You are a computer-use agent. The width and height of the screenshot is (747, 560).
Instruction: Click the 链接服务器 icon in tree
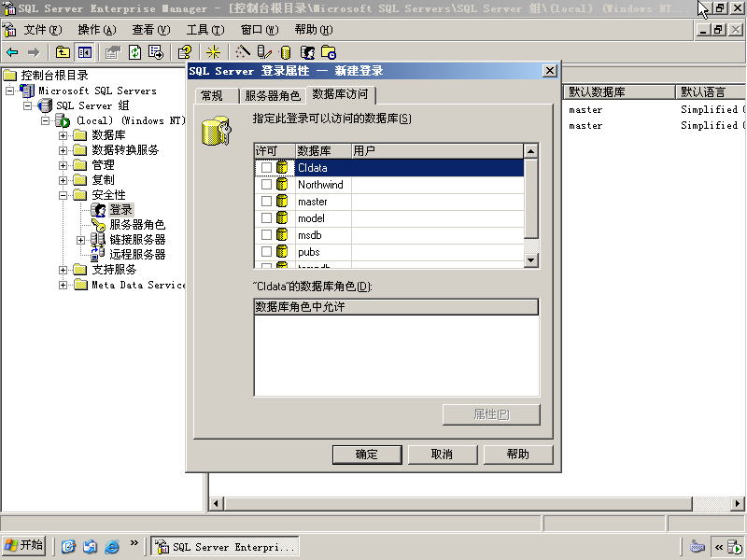pyautogui.click(x=98, y=239)
